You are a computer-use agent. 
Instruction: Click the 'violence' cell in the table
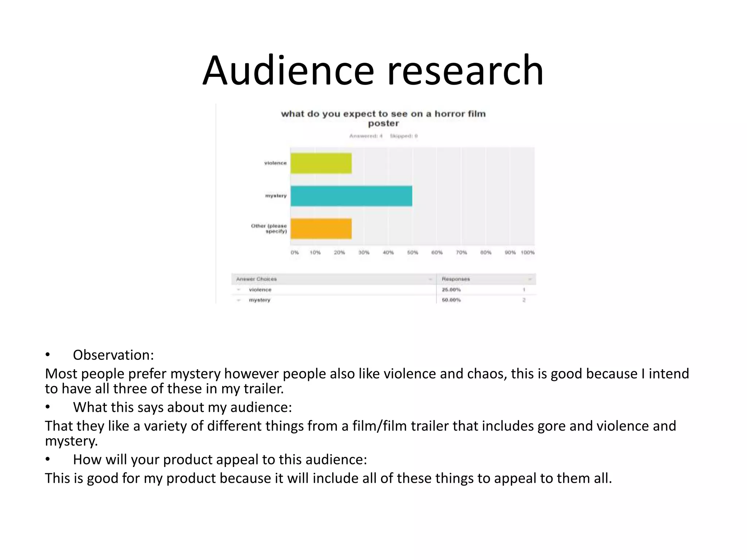click(x=260, y=290)
